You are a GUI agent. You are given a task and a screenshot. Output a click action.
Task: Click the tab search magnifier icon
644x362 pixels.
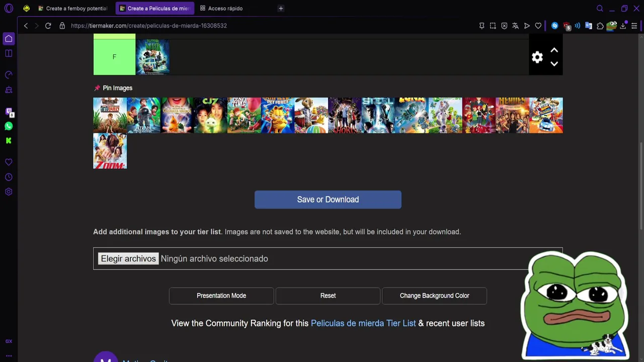(600, 8)
